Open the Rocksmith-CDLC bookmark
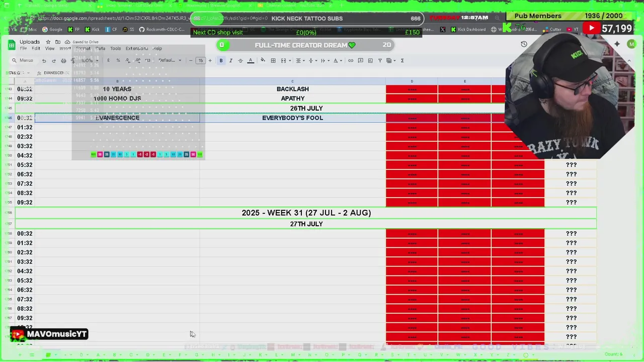Image resolution: width=644 pixels, height=362 pixels. 162,30
